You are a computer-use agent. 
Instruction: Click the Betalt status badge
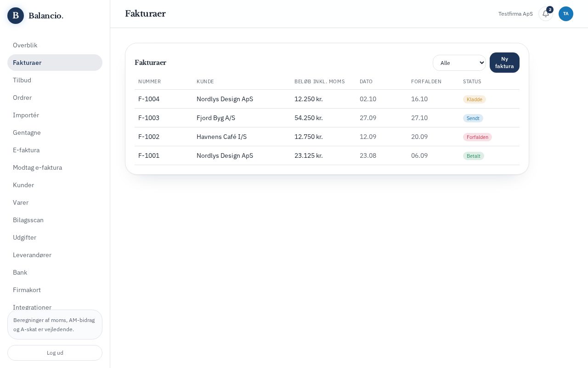click(474, 156)
